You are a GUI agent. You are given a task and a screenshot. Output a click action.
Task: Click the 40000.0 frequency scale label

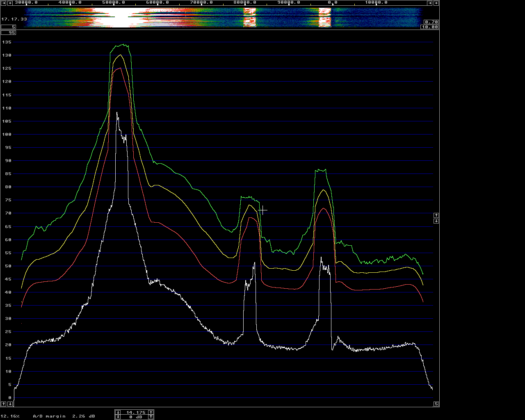tap(70, 2)
